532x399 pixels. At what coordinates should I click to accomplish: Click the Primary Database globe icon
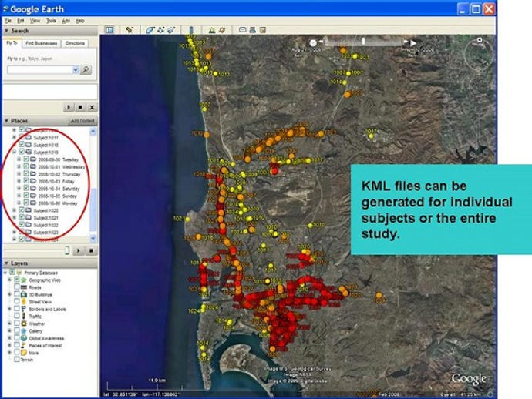(19, 273)
